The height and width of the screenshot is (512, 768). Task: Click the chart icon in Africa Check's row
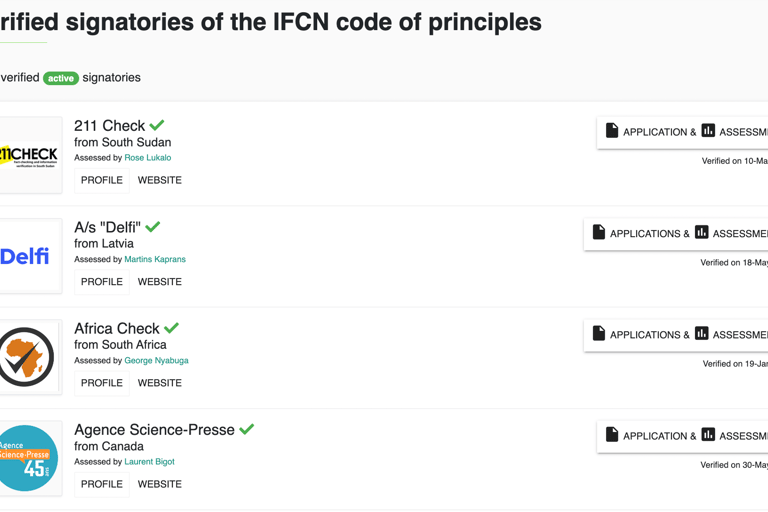tap(701, 334)
